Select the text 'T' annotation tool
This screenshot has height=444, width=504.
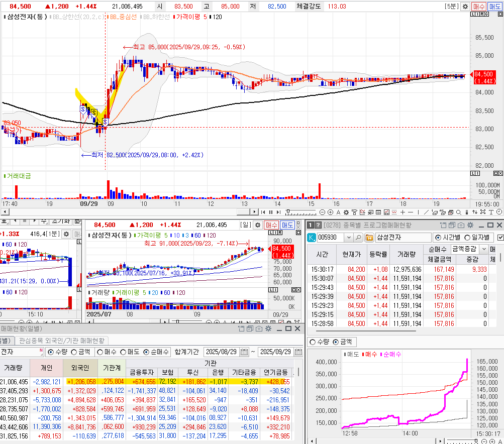pos(491,212)
